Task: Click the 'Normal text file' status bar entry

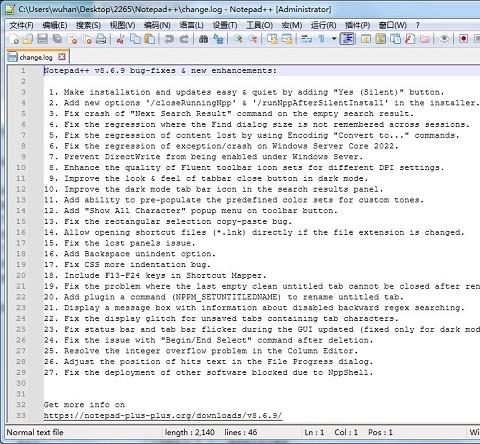Action: tap(35, 432)
